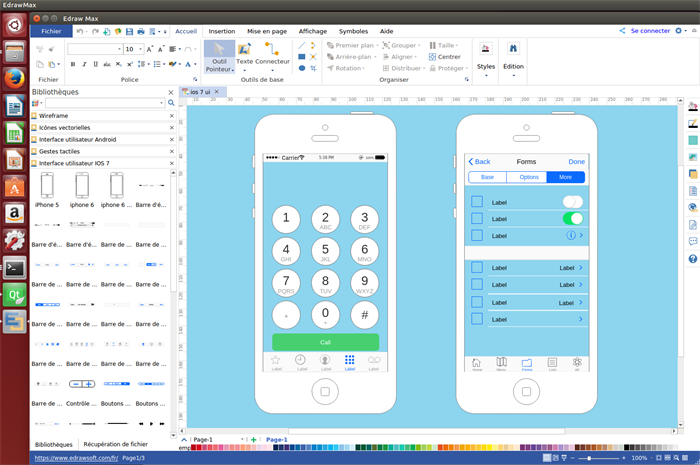Viewport: 700px width, 465px height.
Task: Click the italic formatting icon
Action: pyautogui.click(x=84, y=64)
